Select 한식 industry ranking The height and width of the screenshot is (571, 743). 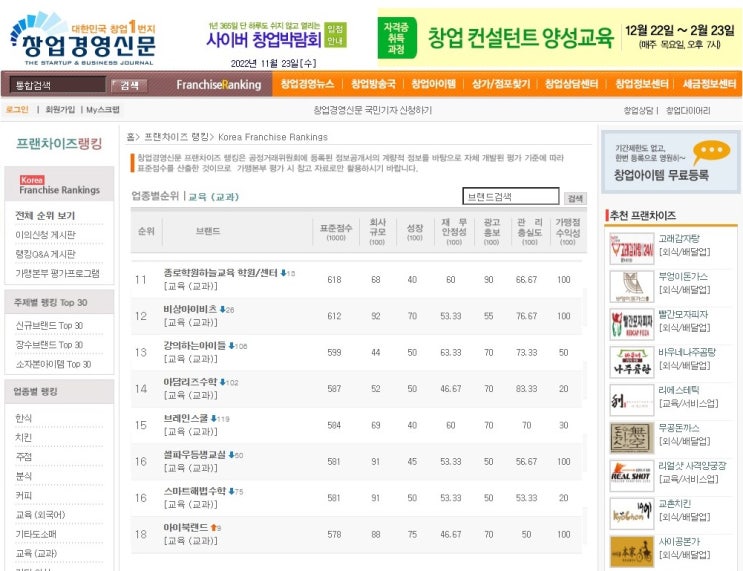(x=24, y=418)
